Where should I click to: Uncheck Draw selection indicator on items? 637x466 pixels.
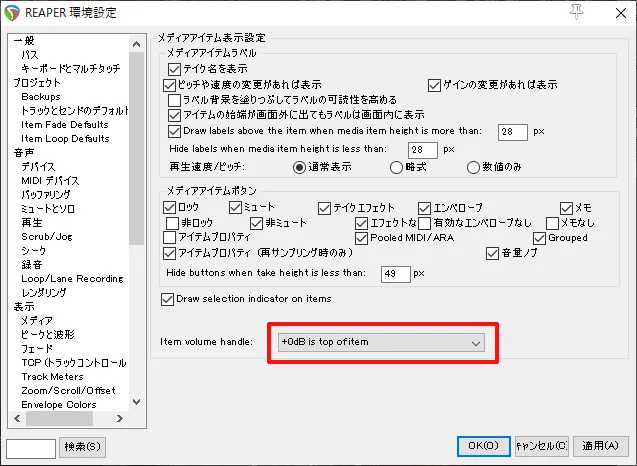[x=168, y=299]
